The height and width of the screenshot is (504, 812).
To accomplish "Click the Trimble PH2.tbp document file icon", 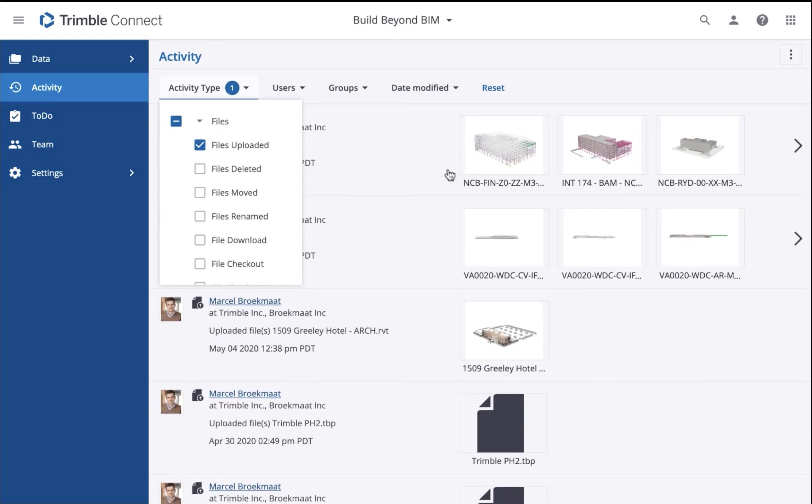I will point(500,423).
